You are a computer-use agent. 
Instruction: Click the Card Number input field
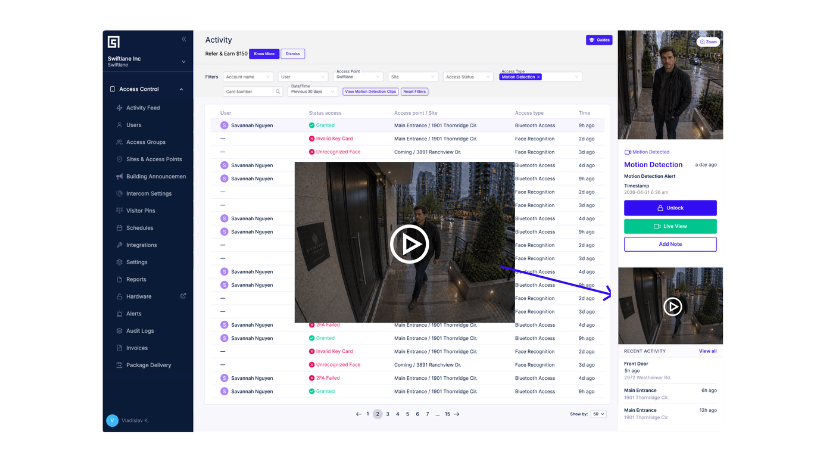click(249, 92)
